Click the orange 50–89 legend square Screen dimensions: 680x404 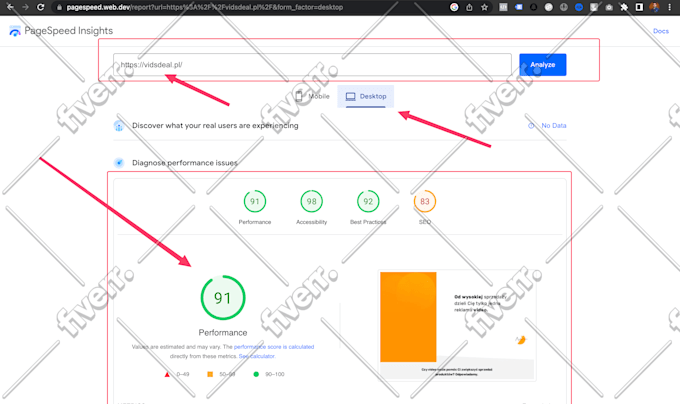(210, 374)
